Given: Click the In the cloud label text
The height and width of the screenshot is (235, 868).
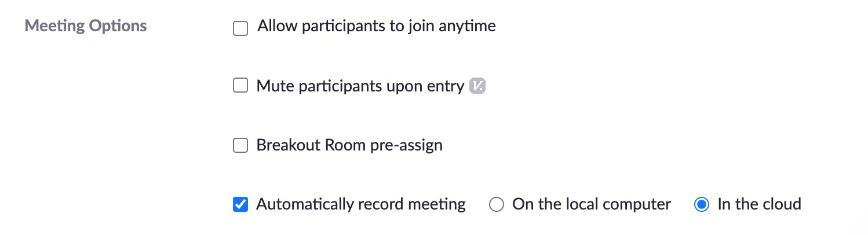Looking at the screenshot, I should pos(759,204).
